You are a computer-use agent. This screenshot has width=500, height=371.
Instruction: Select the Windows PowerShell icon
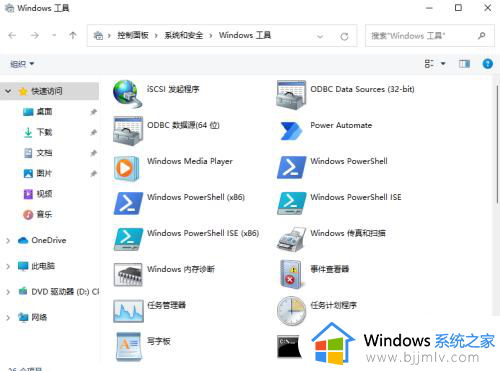pos(292,167)
